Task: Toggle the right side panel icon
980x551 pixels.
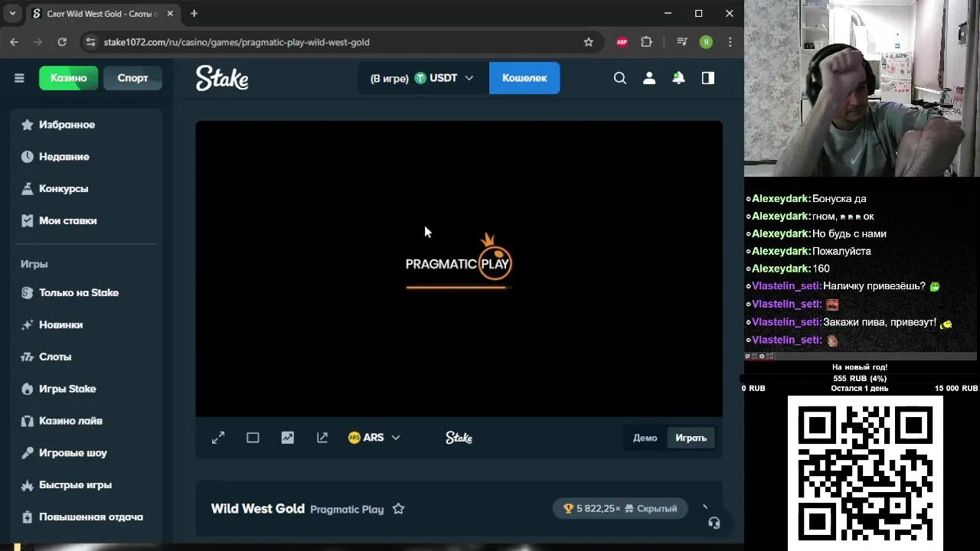Action: (x=708, y=78)
